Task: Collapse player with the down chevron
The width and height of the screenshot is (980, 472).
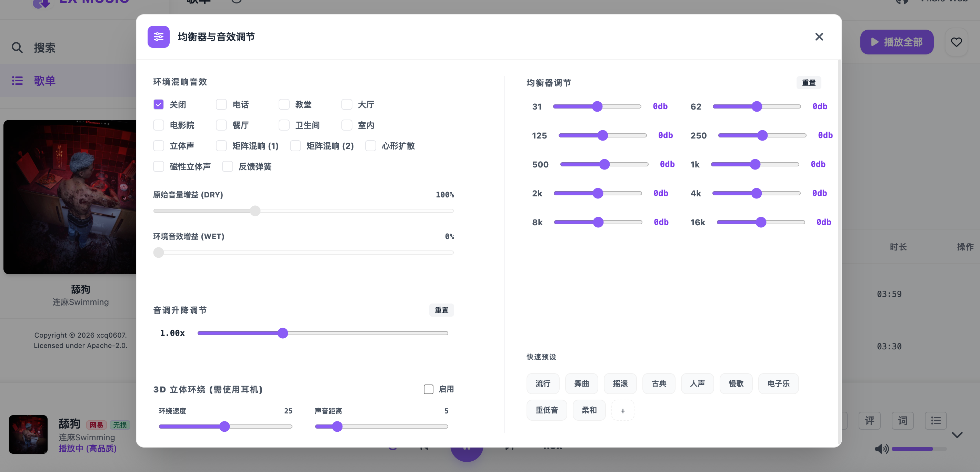Action: (x=957, y=435)
